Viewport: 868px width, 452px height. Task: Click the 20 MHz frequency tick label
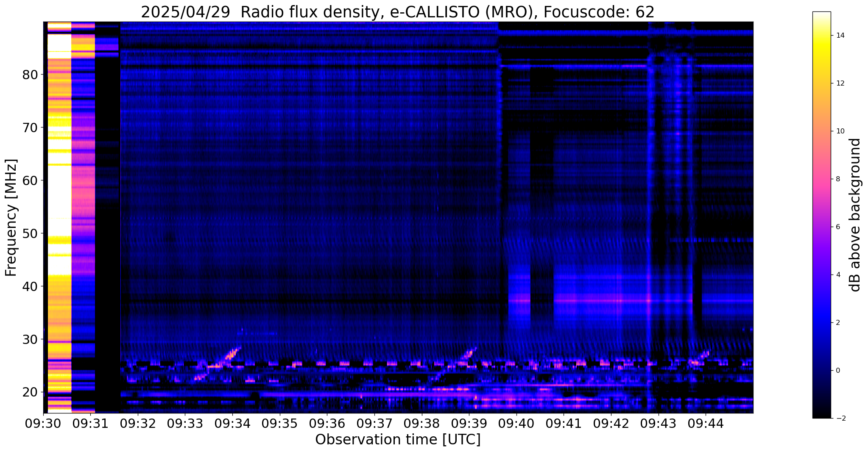(x=30, y=392)
